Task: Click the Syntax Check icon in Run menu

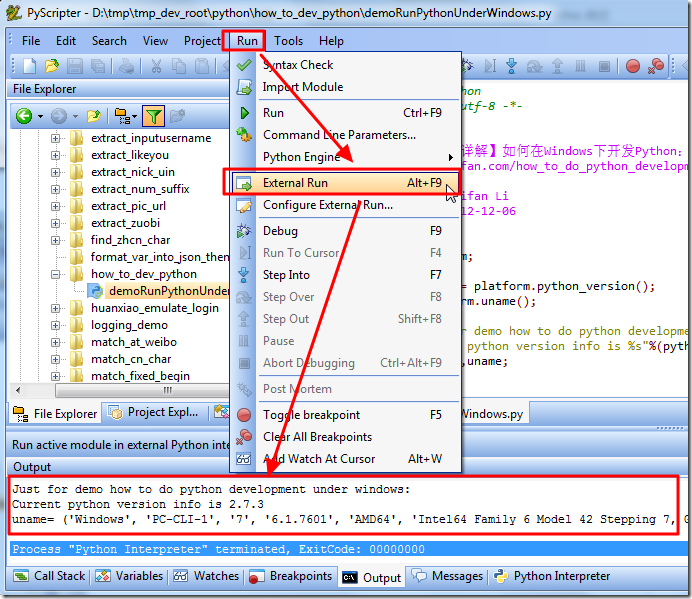Action: [244, 65]
